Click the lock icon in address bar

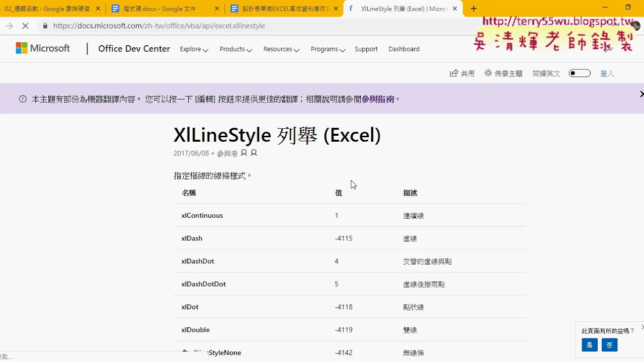[x=45, y=26]
